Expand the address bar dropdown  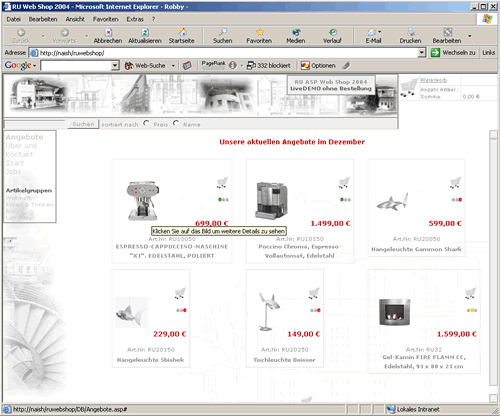tap(422, 53)
